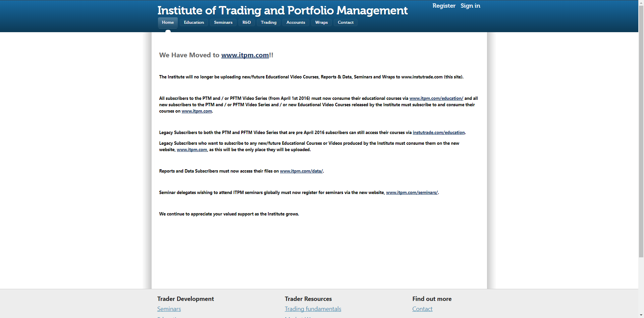This screenshot has width=644, height=318.
Task: Open the Education menu item
Action: 194,22
